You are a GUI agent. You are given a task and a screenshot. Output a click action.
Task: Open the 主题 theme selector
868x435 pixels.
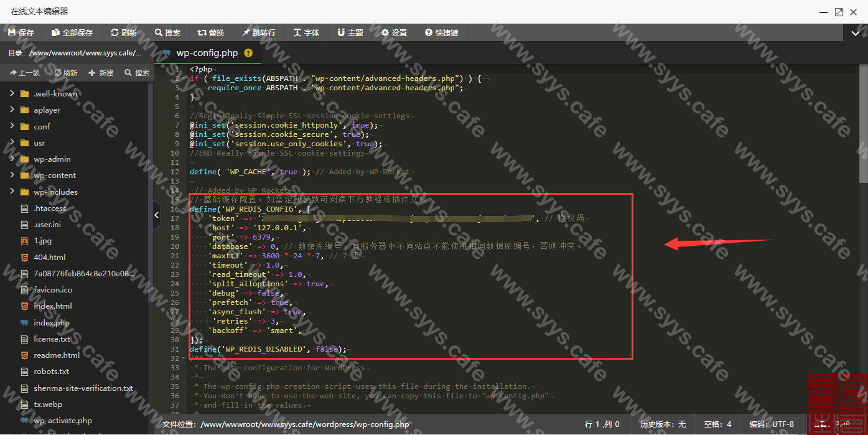pos(350,32)
